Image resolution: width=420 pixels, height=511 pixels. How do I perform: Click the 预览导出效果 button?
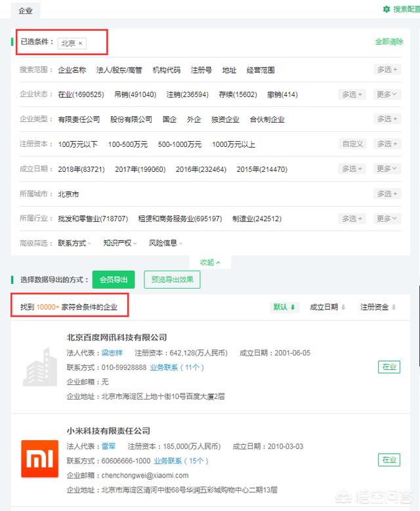(x=172, y=279)
